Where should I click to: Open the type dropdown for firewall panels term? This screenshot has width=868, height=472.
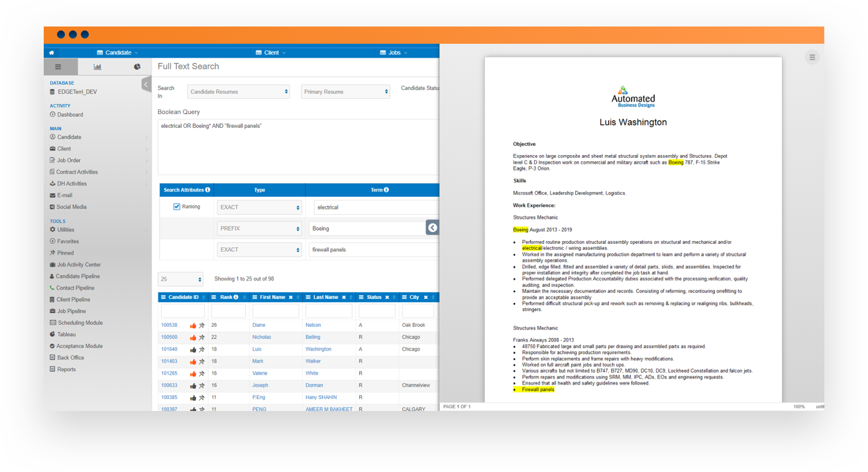(x=259, y=250)
